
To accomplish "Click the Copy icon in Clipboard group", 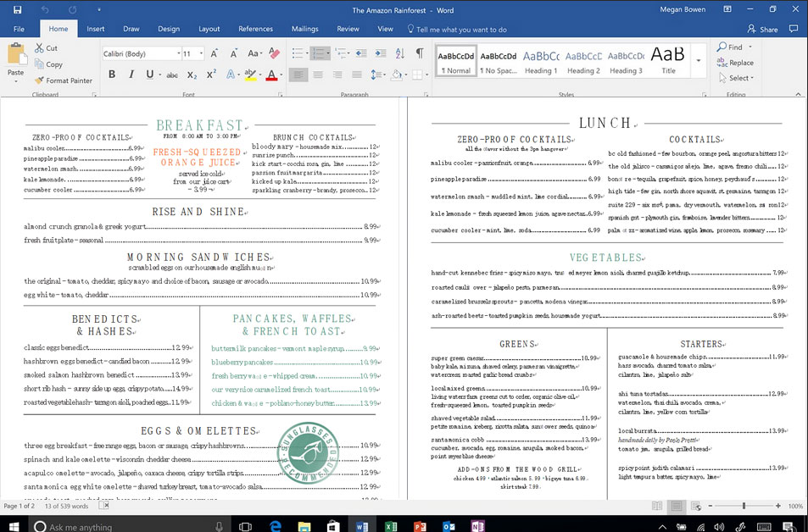I will point(39,64).
